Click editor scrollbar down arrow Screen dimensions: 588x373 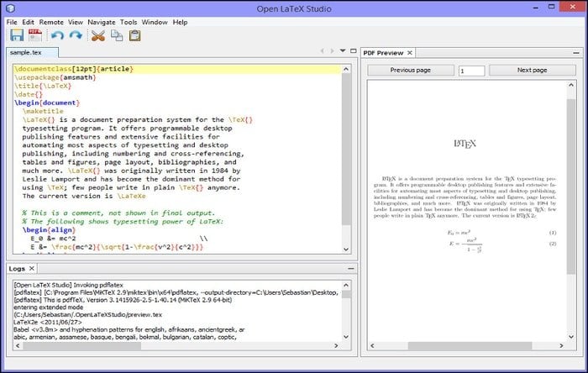pos(346,249)
